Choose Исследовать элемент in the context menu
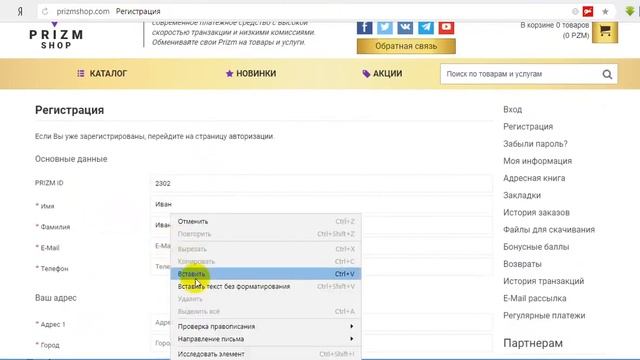Viewport: 640px width, 360px height. (x=266, y=354)
